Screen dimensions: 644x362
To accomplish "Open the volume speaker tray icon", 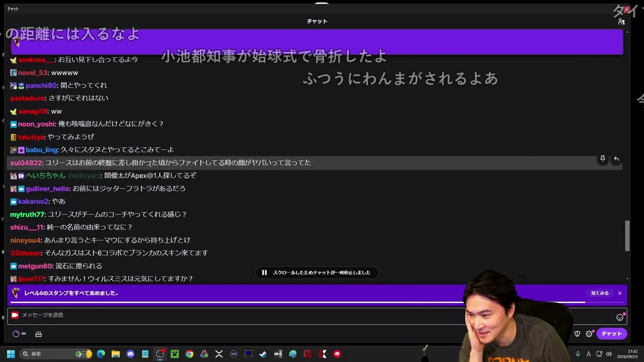I will pyautogui.click(x=609, y=354).
